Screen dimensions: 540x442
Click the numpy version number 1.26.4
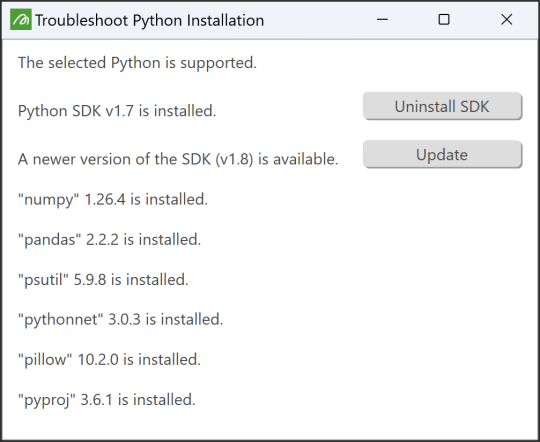[105, 199]
